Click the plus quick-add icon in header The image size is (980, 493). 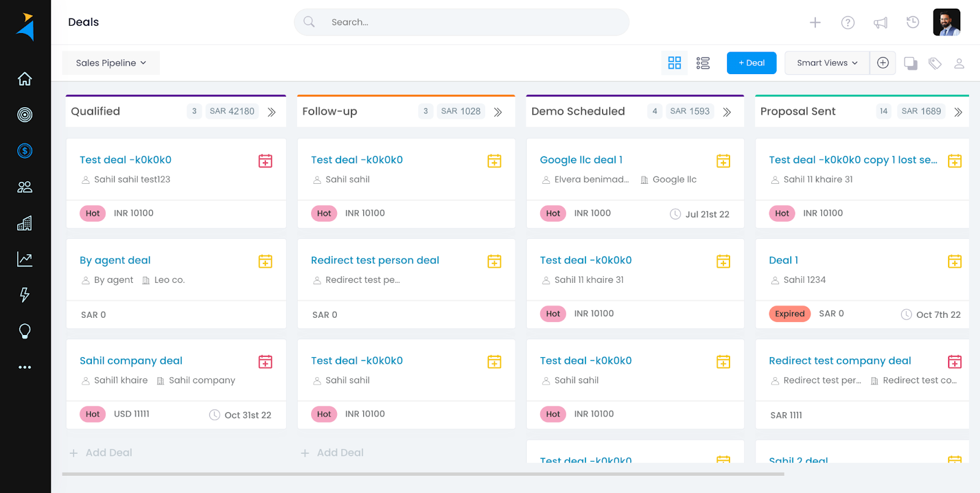815,23
